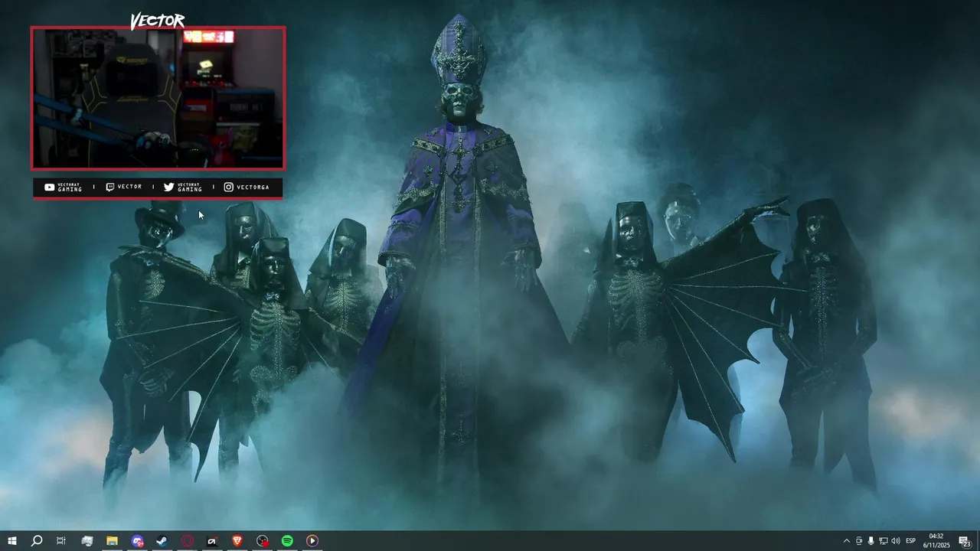
Task: Open the pinned app left of File Explorer
Action: [x=87, y=541]
